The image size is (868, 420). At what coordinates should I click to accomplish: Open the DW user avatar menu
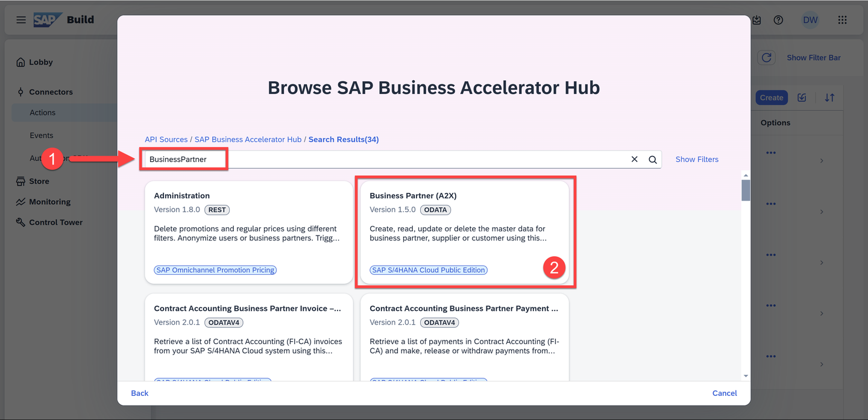810,20
